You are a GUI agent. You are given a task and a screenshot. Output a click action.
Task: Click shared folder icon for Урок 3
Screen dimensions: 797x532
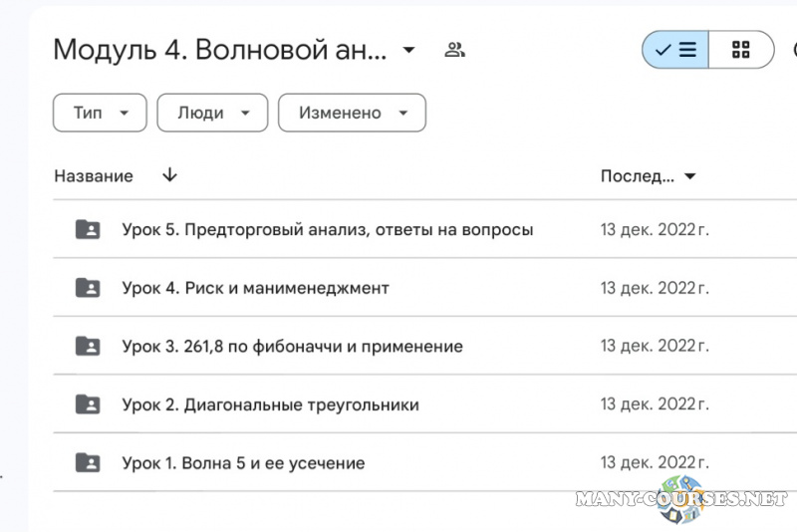[x=88, y=347]
